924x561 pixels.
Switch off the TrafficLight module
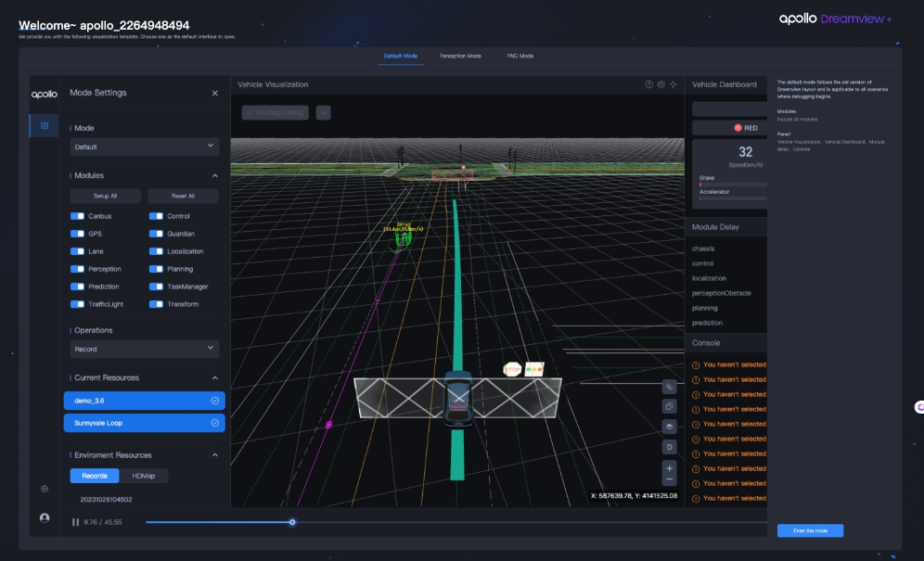pos(77,305)
